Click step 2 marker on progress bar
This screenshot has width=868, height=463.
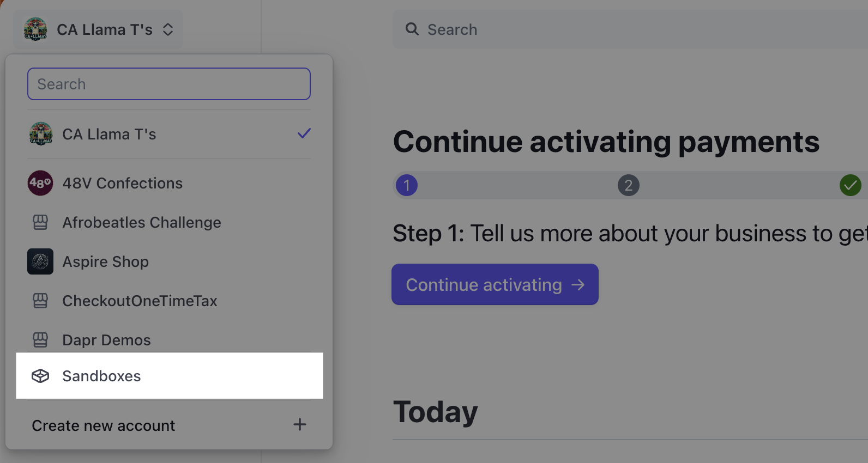(629, 185)
